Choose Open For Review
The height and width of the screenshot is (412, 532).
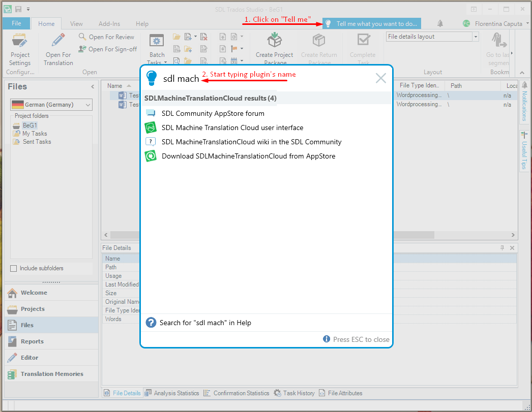tap(106, 37)
